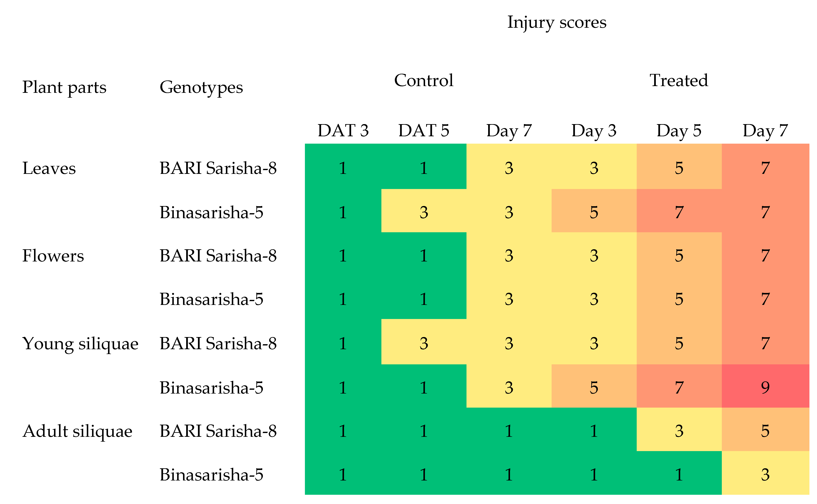This screenshot has width=817, height=504.
Task: Select the "DAT 5" column header
Action: click(x=423, y=131)
